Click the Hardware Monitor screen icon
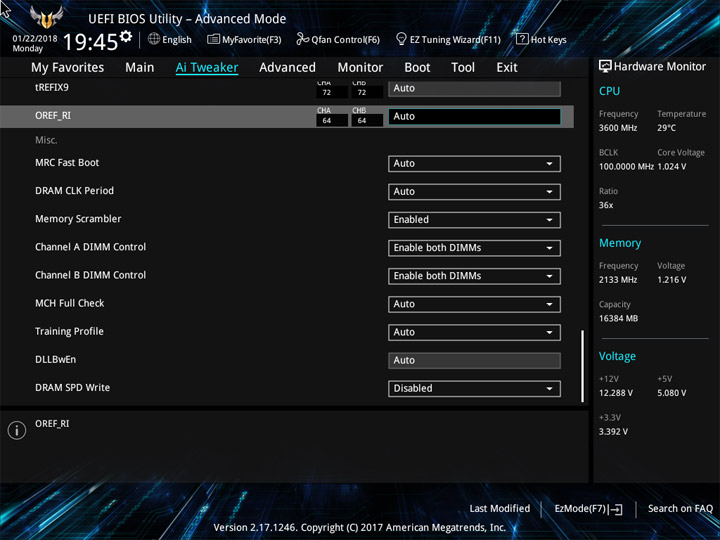The width and height of the screenshot is (720, 540). pyautogui.click(x=605, y=66)
